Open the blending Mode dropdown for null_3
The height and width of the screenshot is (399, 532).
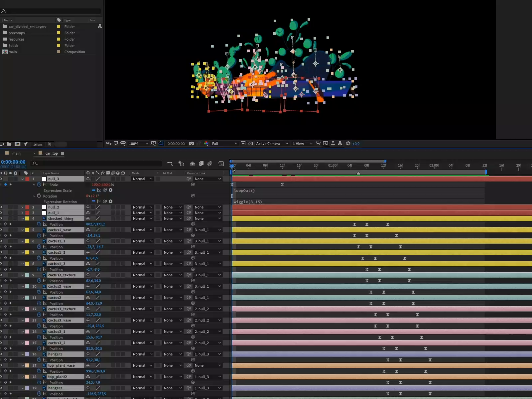click(x=142, y=179)
